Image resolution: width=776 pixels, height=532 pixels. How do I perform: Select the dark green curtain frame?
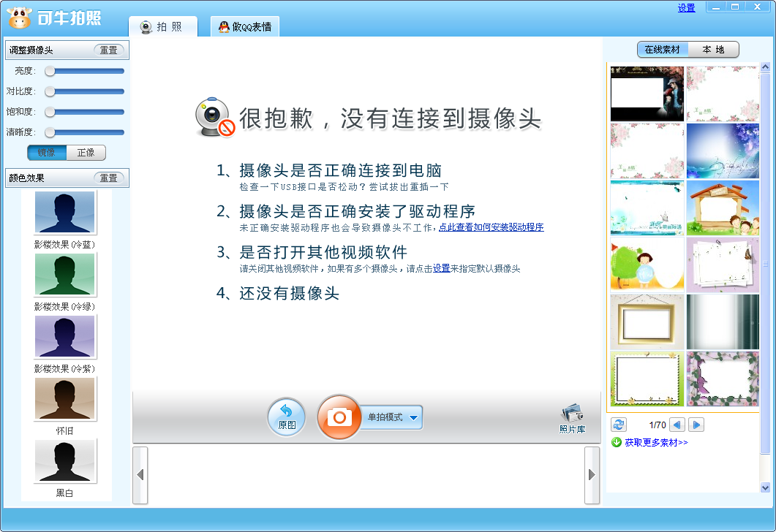click(723, 322)
